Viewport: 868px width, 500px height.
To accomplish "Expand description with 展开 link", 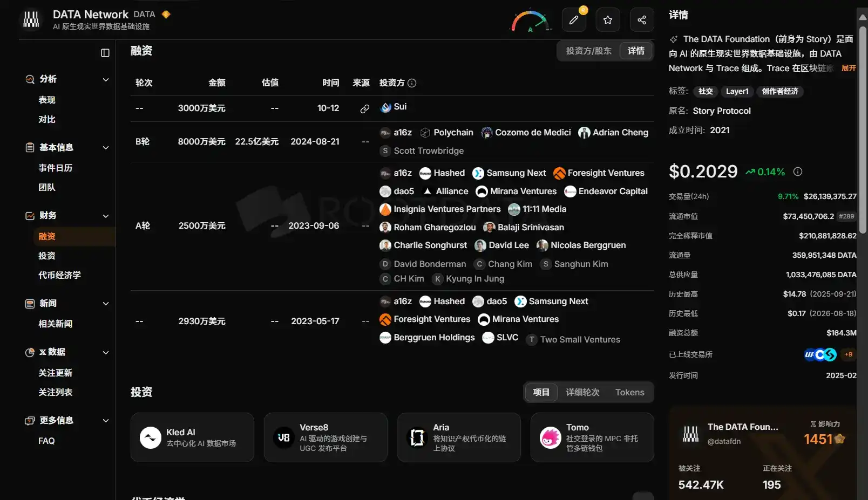I will (849, 68).
